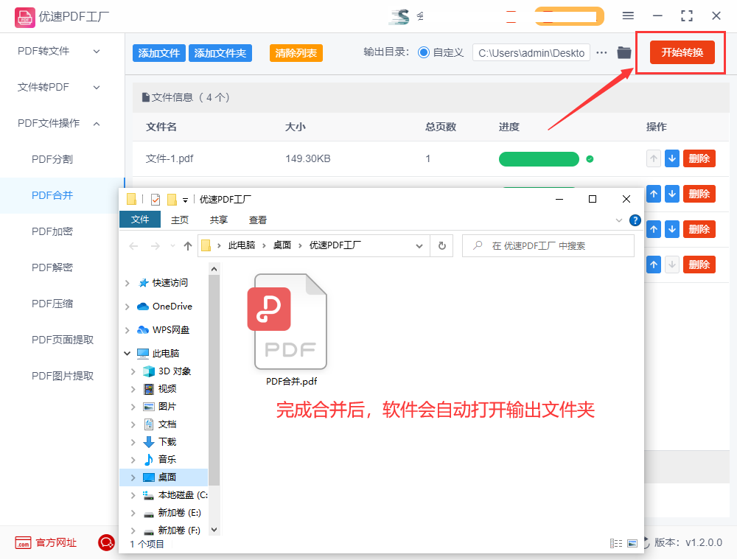Open 官方网址 link
The width and height of the screenshot is (737, 560).
[46, 542]
